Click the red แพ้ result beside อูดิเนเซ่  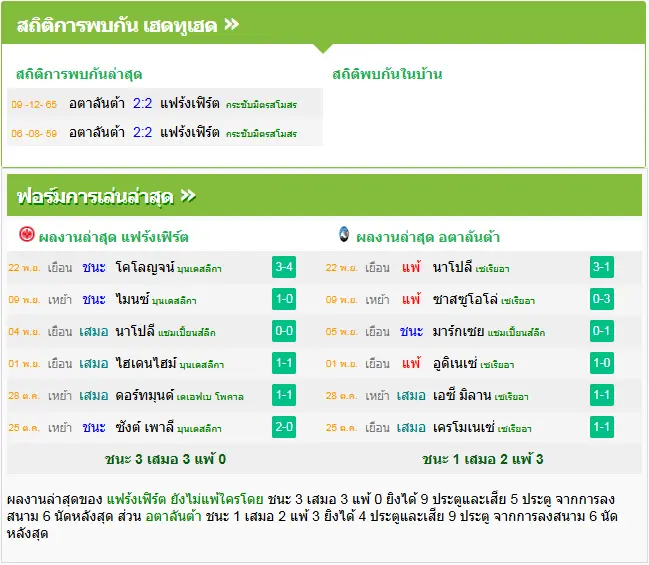[x=411, y=363]
